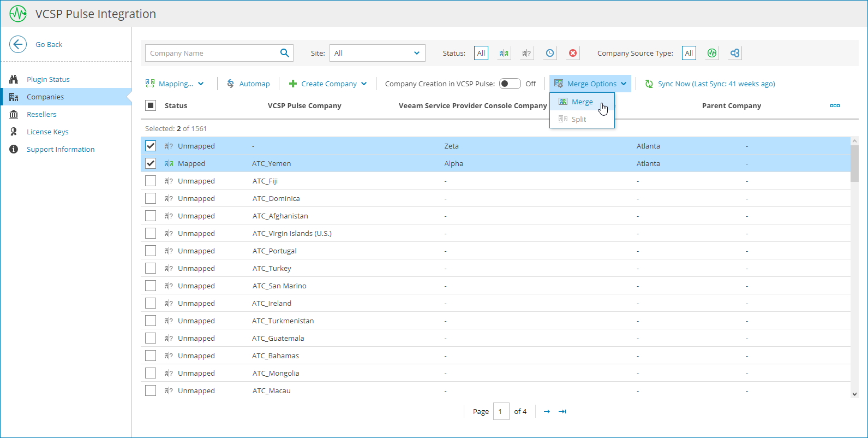Select the All company source type button
This screenshot has height=438, width=868.
689,53
